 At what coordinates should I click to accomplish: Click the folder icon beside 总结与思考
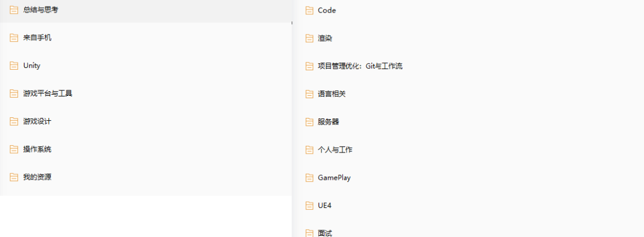pyautogui.click(x=14, y=10)
